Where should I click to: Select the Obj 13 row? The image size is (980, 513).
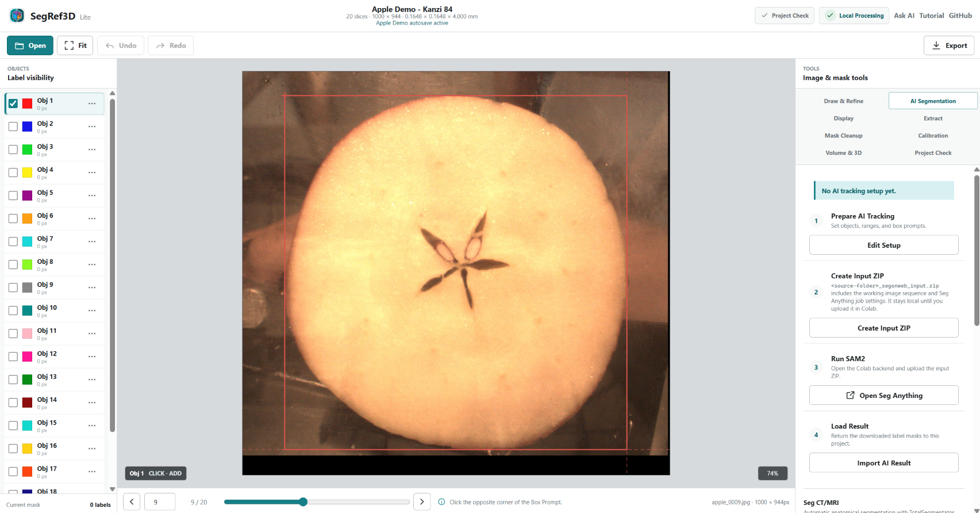[x=55, y=380]
